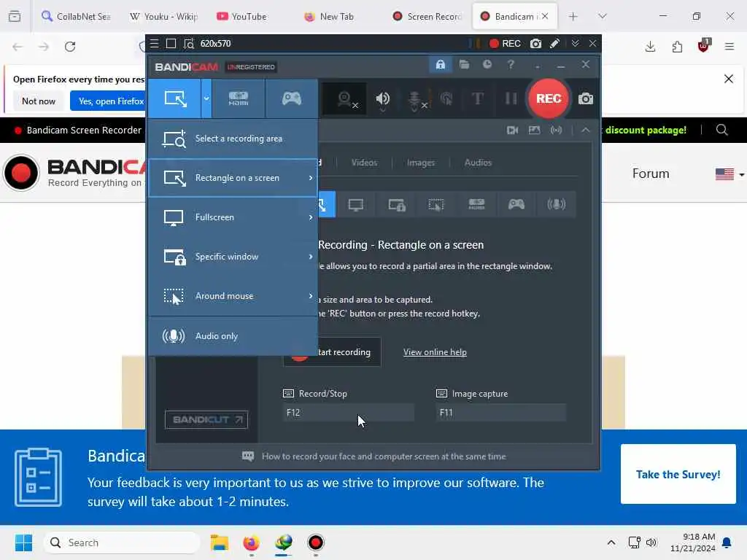
Task: Open the drawing pencil tool on capture bar
Action: coord(554,44)
